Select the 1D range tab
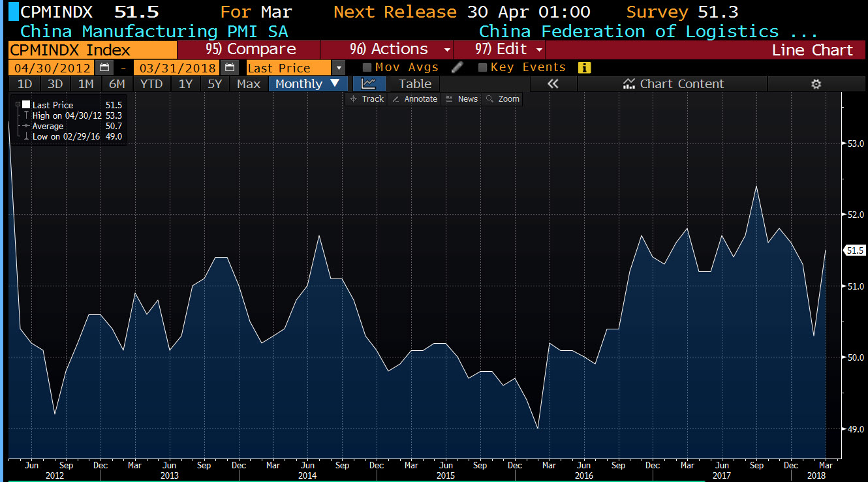This screenshot has width=868, height=482. (x=25, y=83)
